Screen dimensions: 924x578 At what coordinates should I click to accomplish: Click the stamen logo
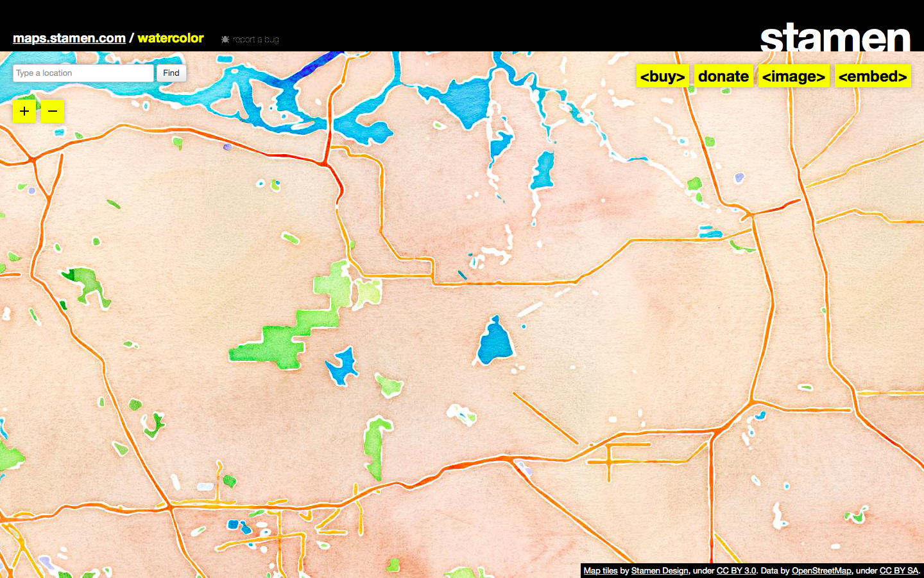pyautogui.click(x=835, y=37)
